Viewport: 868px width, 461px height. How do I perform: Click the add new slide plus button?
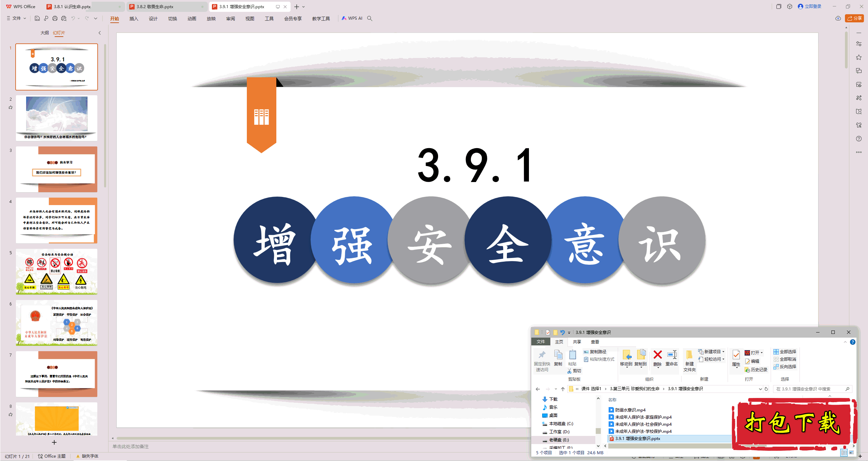coord(54,442)
